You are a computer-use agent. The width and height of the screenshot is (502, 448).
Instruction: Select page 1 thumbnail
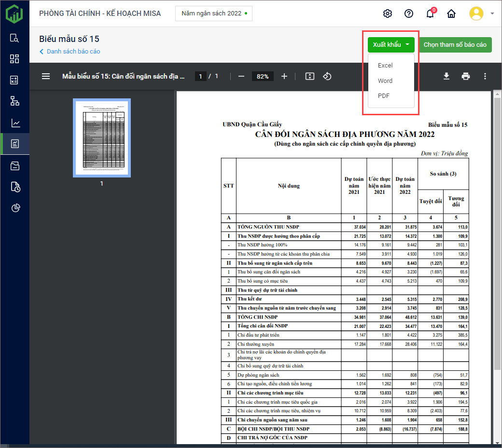tap(102, 138)
